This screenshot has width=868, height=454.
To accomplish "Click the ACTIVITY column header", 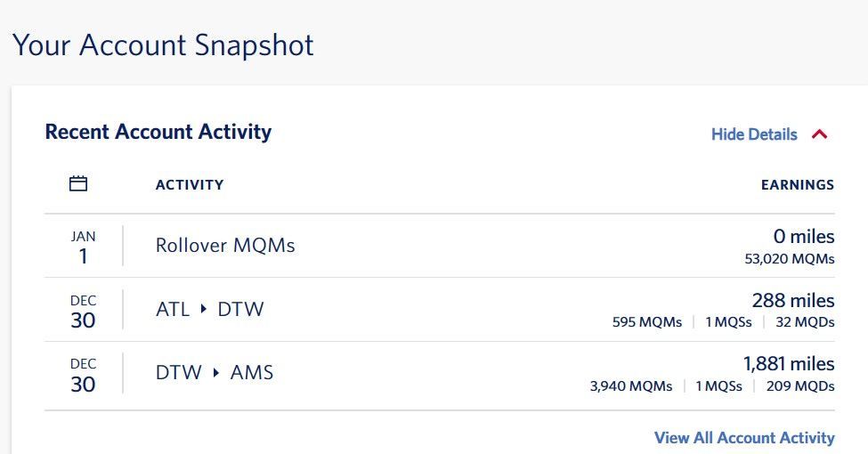I will 190,185.
